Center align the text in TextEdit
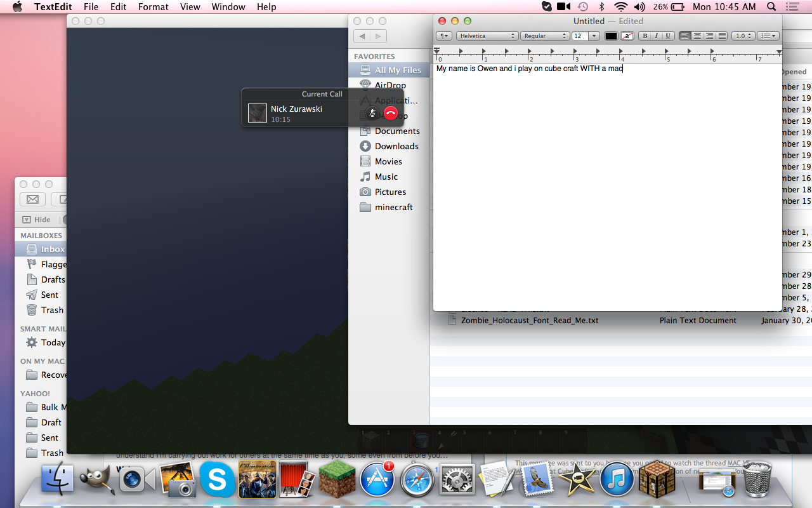 click(697, 36)
